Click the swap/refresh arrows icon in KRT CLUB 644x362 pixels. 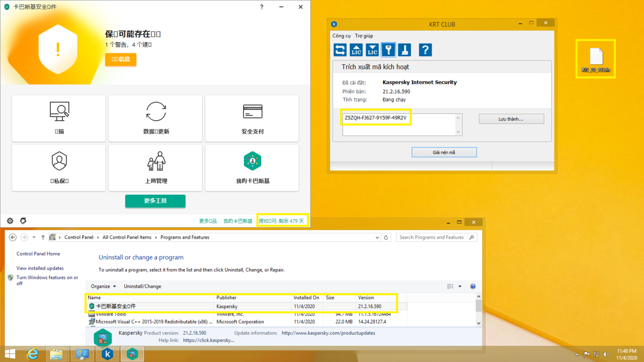coord(340,50)
